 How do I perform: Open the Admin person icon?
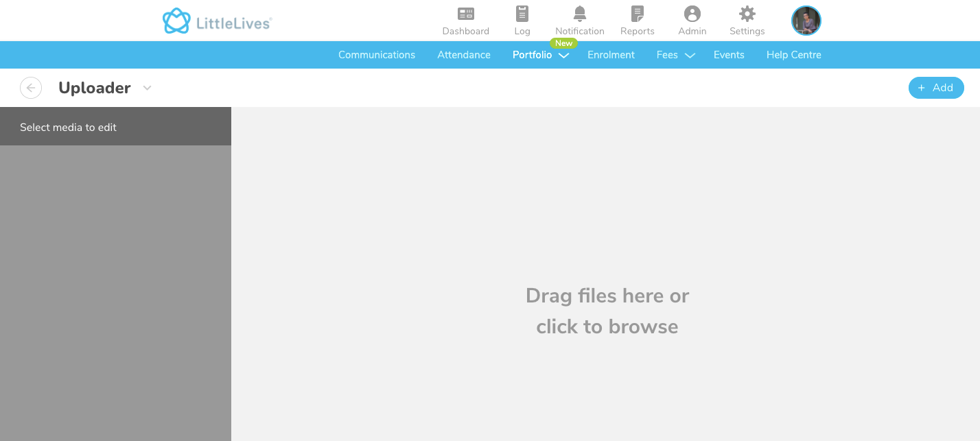692,14
